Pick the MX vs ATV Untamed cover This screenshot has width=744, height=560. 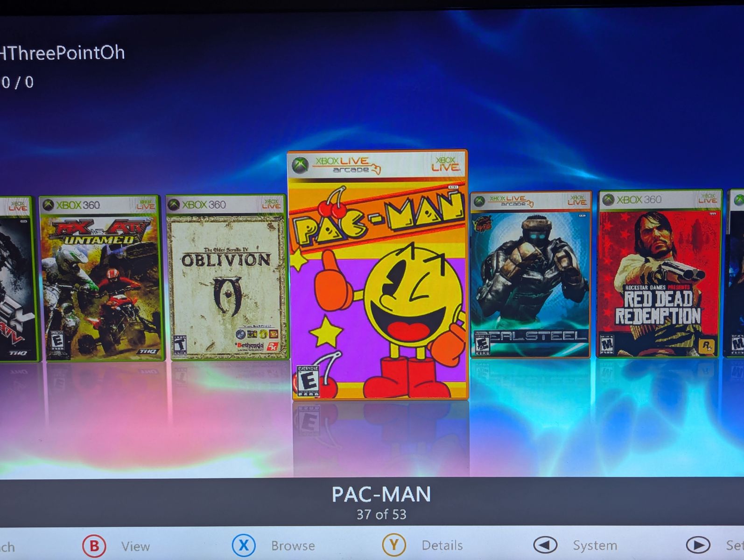tap(102, 279)
